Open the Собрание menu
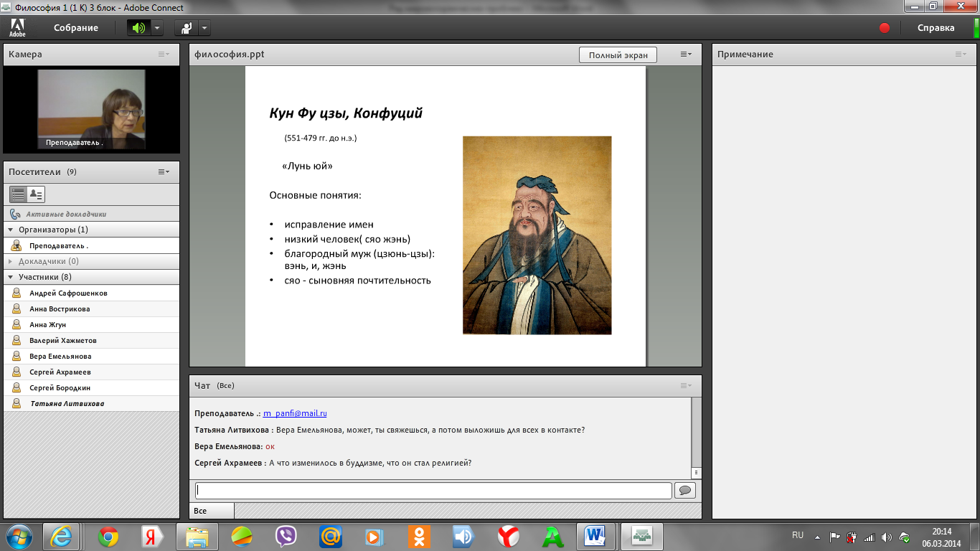 pyautogui.click(x=76, y=28)
